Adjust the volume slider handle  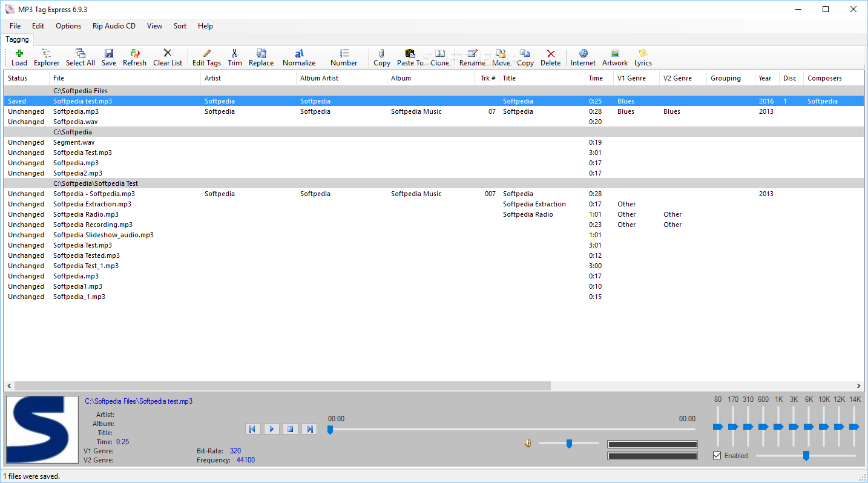pyautogui.click(x=569, y=444)
